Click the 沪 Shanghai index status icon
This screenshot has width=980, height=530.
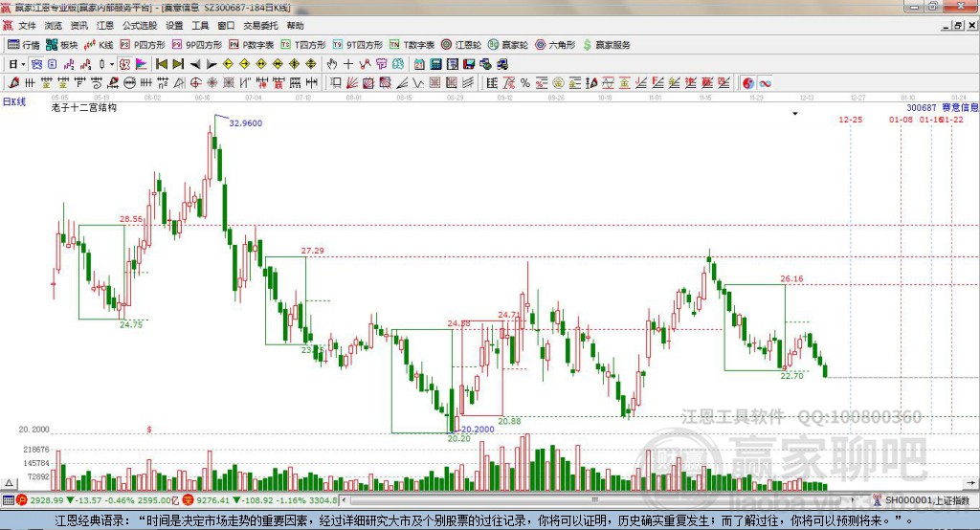coord(22,500)
